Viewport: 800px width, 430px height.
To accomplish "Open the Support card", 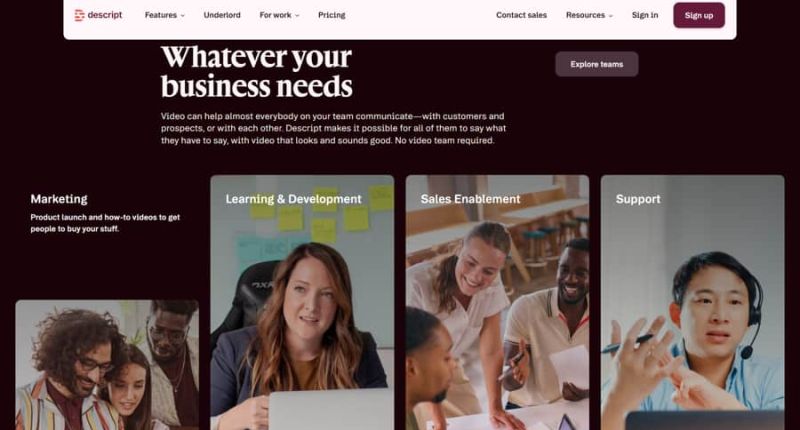I will click(692, 302).
